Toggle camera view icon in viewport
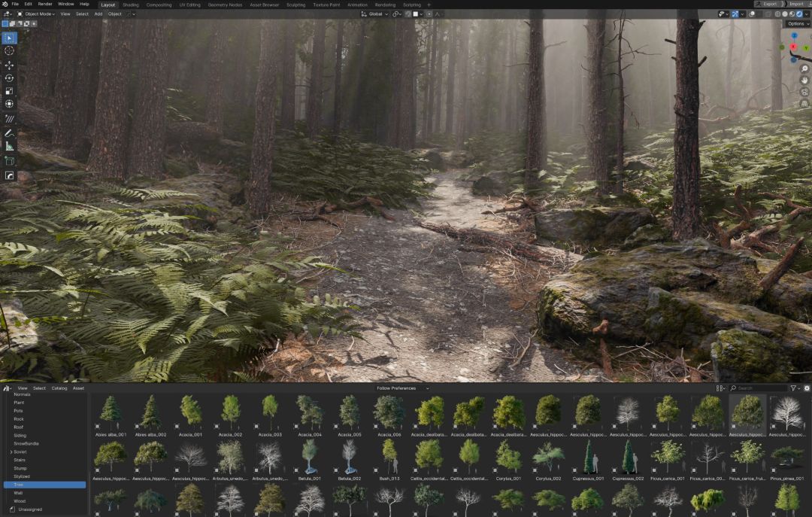Viewport: 812px width, 517px height. click(x=804, y=92)
